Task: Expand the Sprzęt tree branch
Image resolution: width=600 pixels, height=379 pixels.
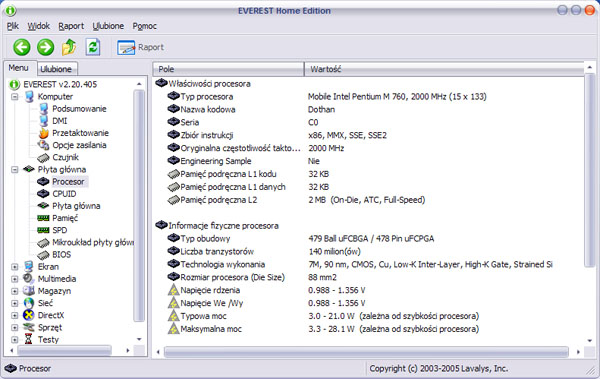Action: (15, 328)
